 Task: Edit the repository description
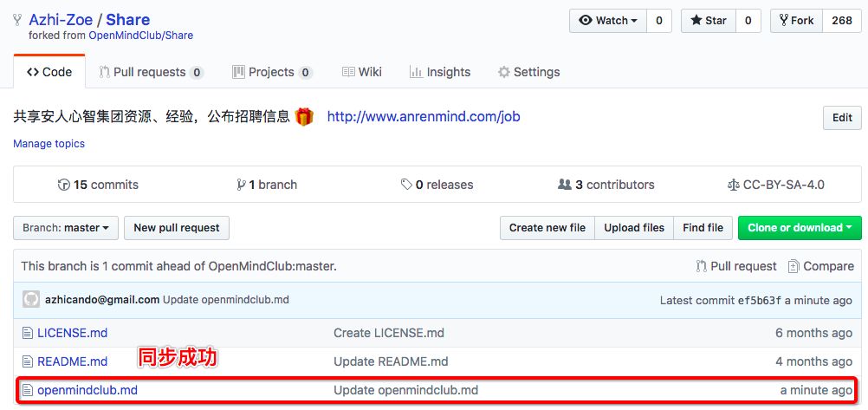tap(842, 118)
